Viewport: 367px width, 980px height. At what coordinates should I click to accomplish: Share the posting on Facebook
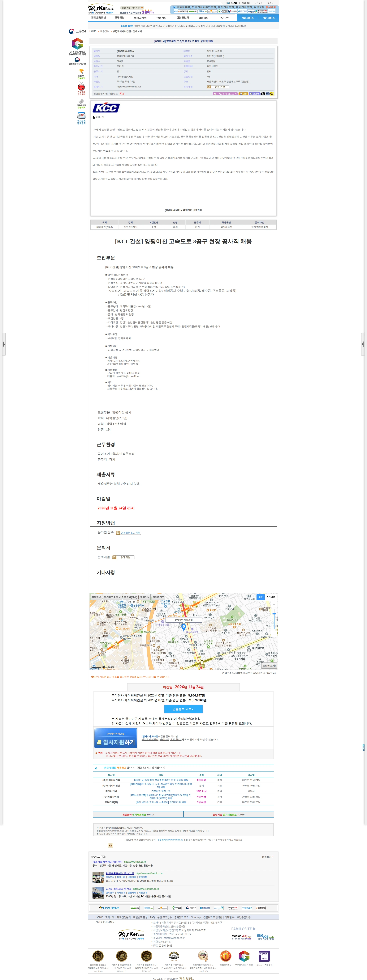(x=268, y=94)
